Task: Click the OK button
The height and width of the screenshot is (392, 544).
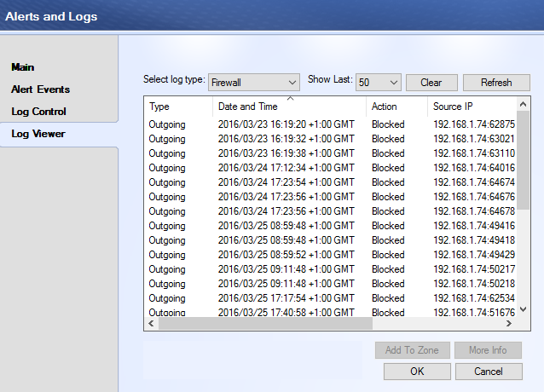Action: 416,372
